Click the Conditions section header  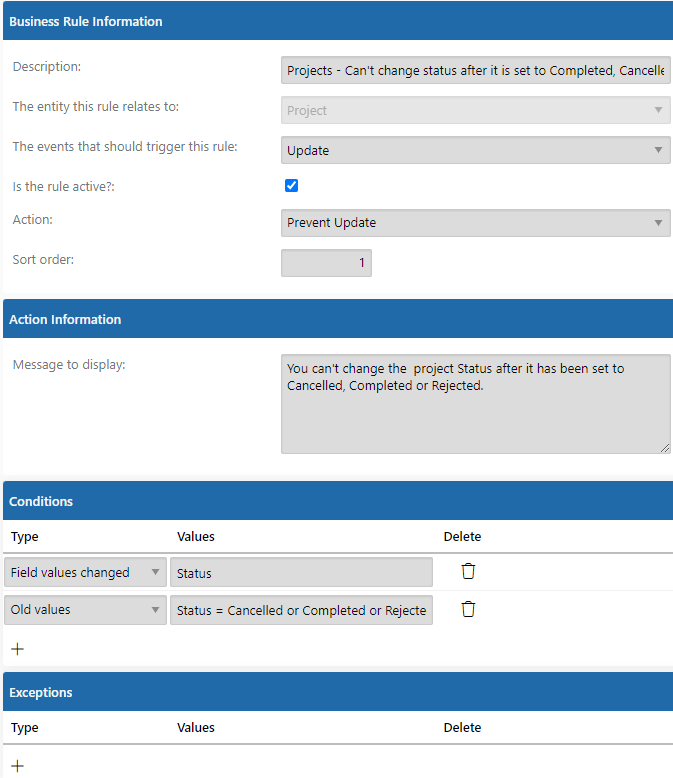[x=338, y=501]
